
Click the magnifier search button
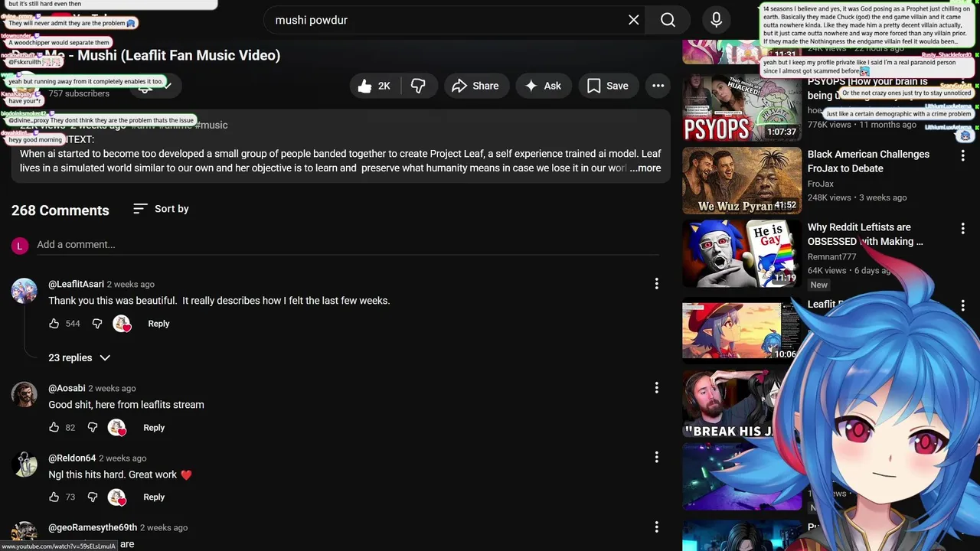(x=668, y=20)
